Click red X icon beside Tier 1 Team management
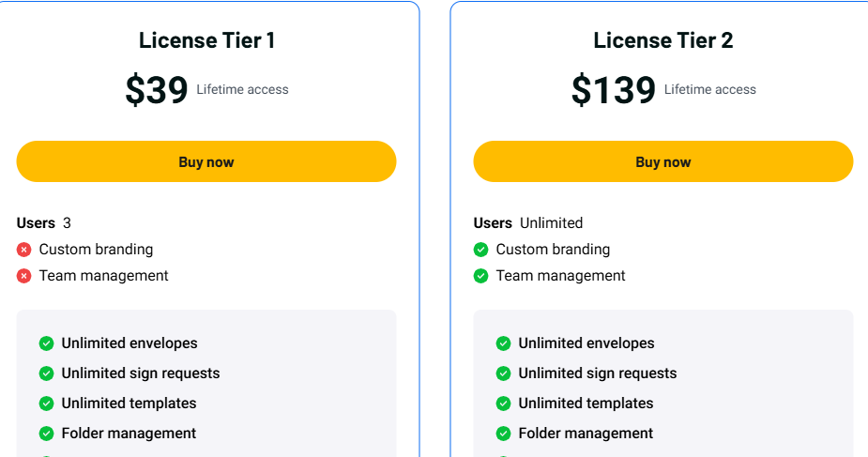 24,276
